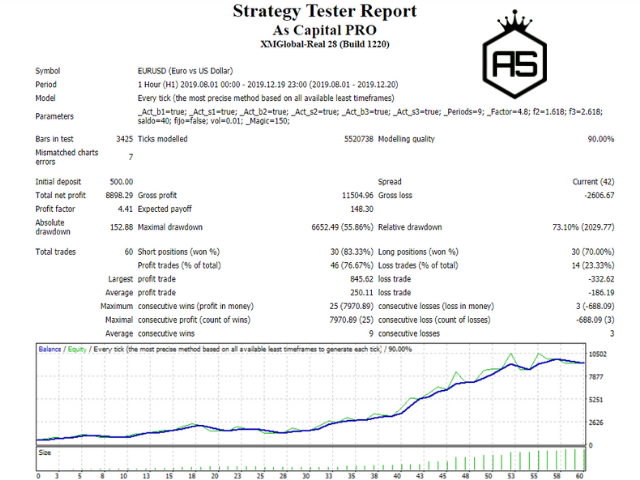Click the '_Act_b1=true' parameters line
The image size is (640, 480).
pos(370,111)
